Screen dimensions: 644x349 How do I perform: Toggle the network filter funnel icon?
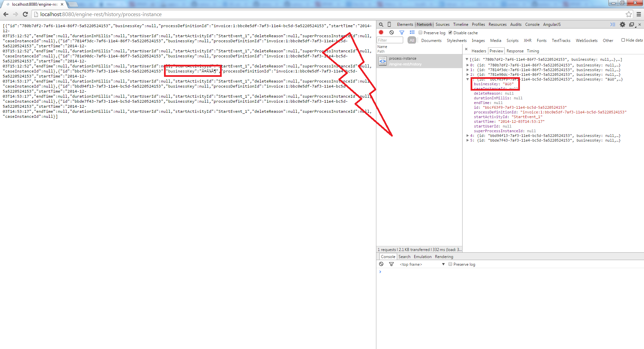click(401, 33)
